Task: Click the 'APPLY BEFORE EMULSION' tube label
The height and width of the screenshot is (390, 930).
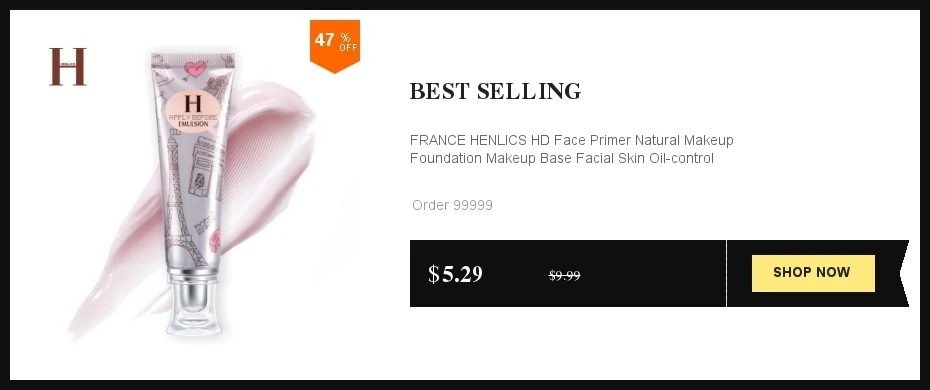Action: pyautogui.click(x=193, y=120)
